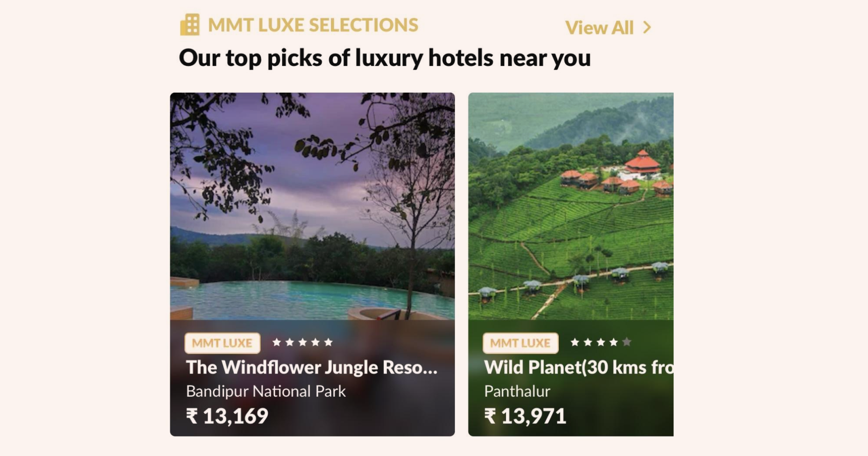Viewport: 868px width, 456px height.
Task: Toggle the MMT LUXE badge on Wild Planet card
Action: pyautogui.click(x=521, y=343)
